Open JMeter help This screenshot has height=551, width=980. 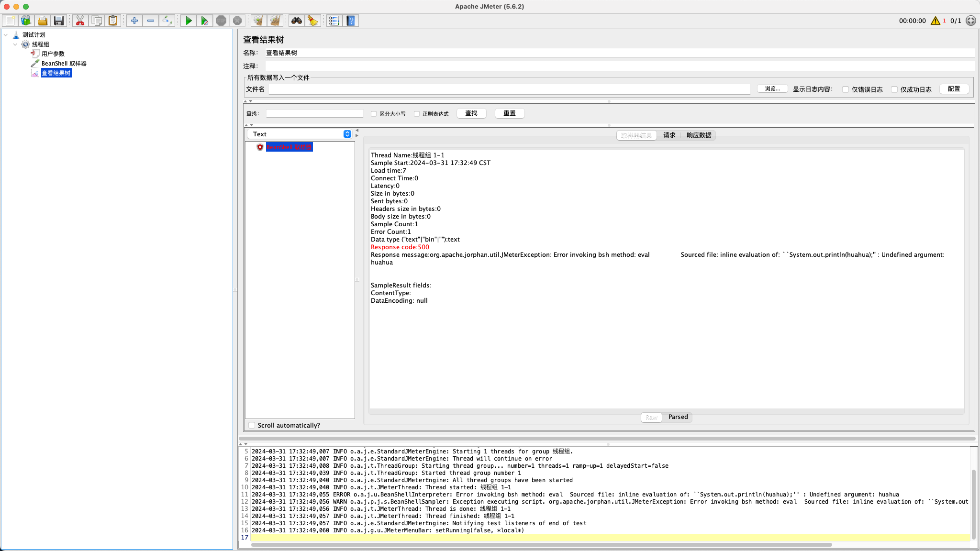tap(351, 21)
